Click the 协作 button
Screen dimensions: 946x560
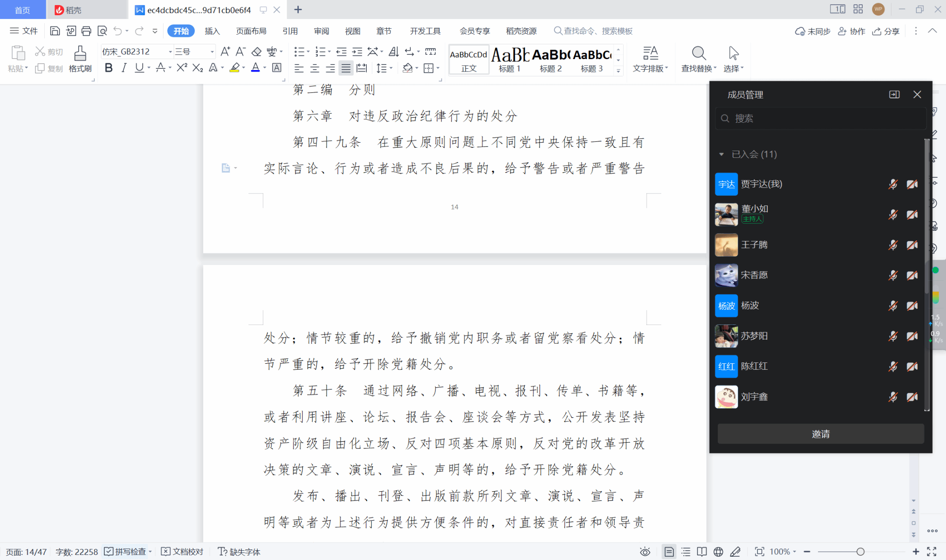click(852, 31)
